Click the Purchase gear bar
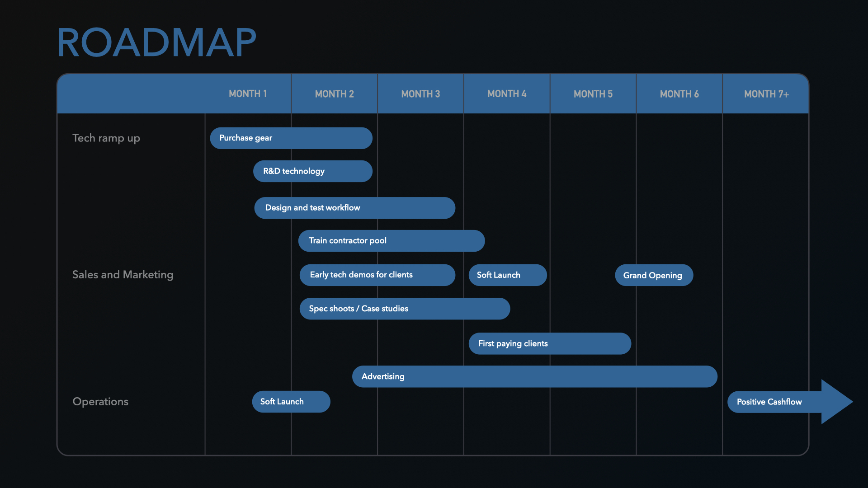The height and width of the screenshot is (488, 868). [291, 138]
